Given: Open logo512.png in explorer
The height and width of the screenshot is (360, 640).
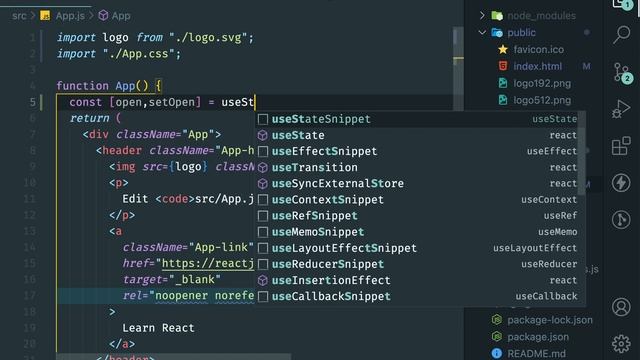Looking at the screenshot, I should [542, 100].
